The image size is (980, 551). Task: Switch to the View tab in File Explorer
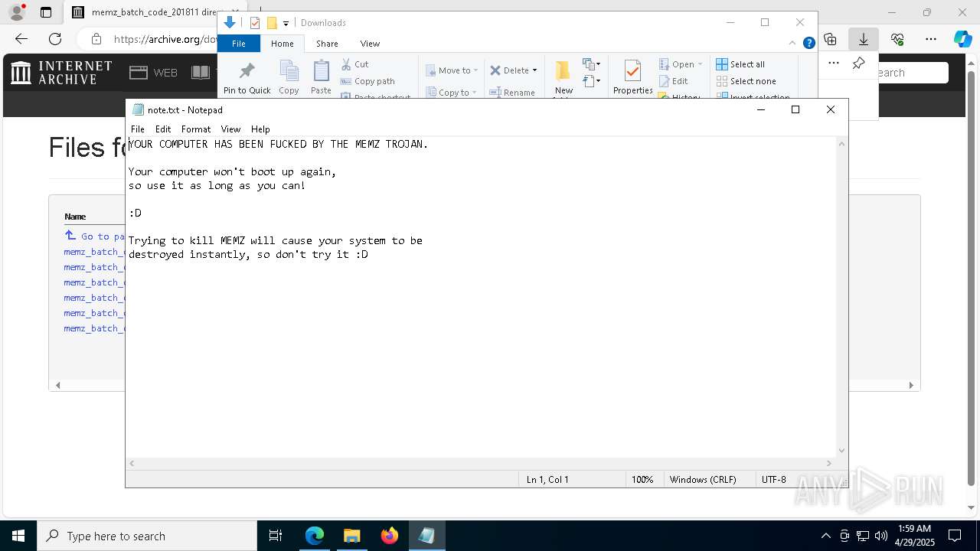pyautogui.click(x=370, y=44)
